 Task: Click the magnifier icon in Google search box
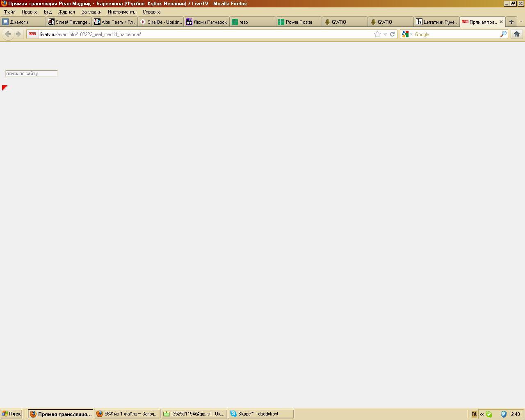503,34
